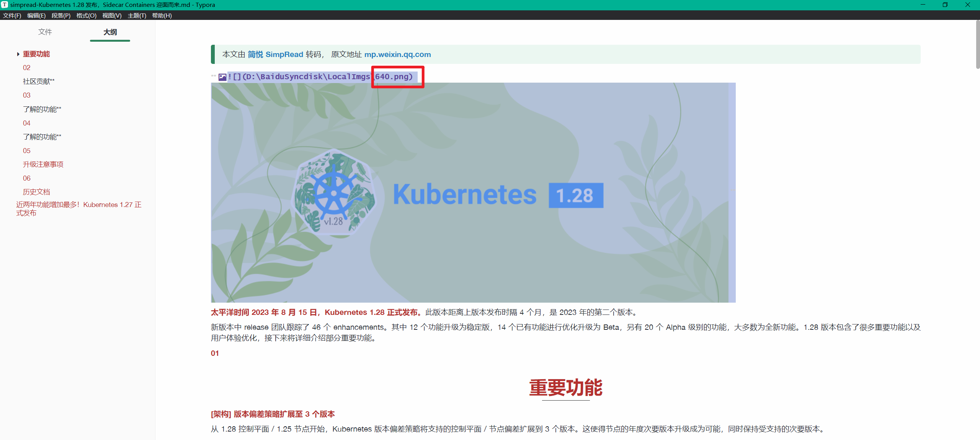
Task: Click the image icon before the markdown path
Action: tap(222, 77)
